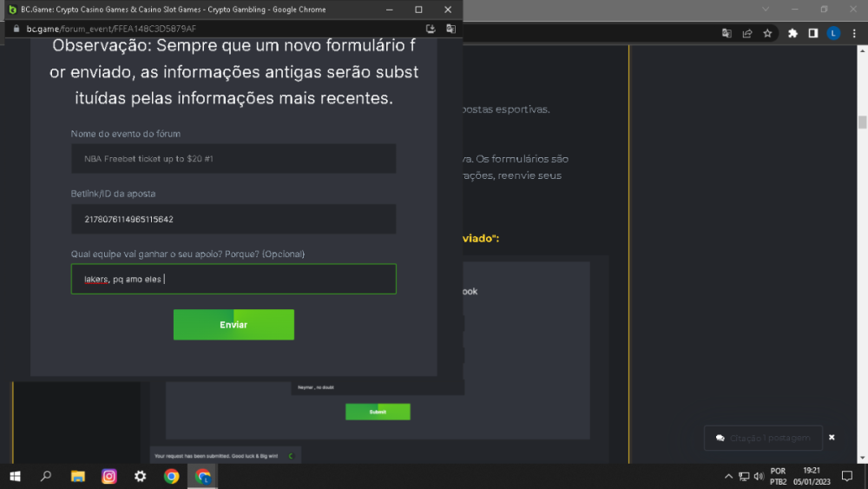Click the 'lakers, pq amo eles' text field
The image size is (868, 489).
coord(233,279)
